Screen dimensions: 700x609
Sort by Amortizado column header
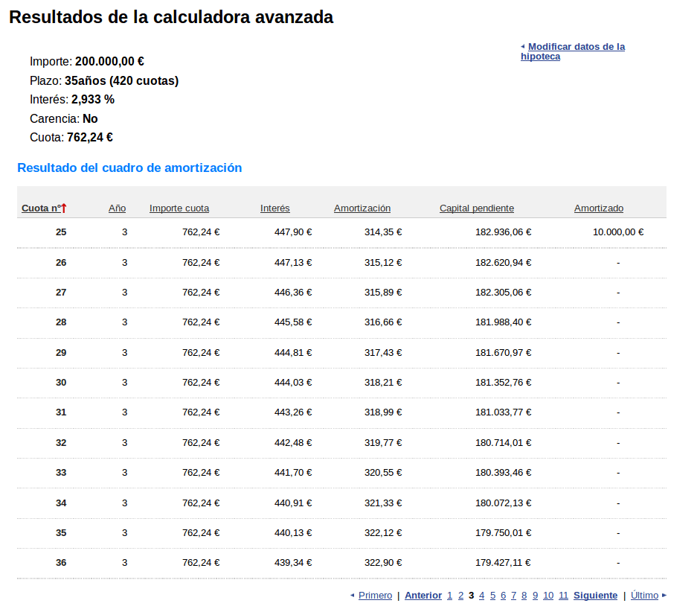point(598,208)
